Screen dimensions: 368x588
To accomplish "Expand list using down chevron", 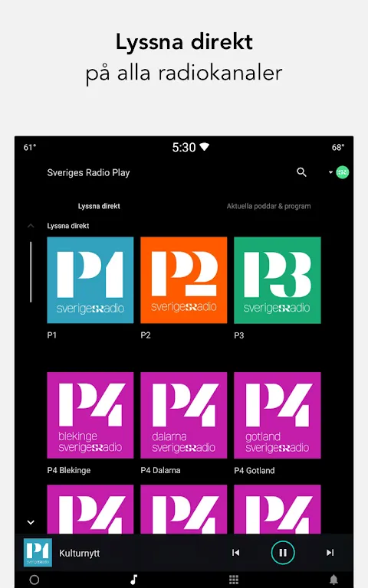I will (31, 522).
